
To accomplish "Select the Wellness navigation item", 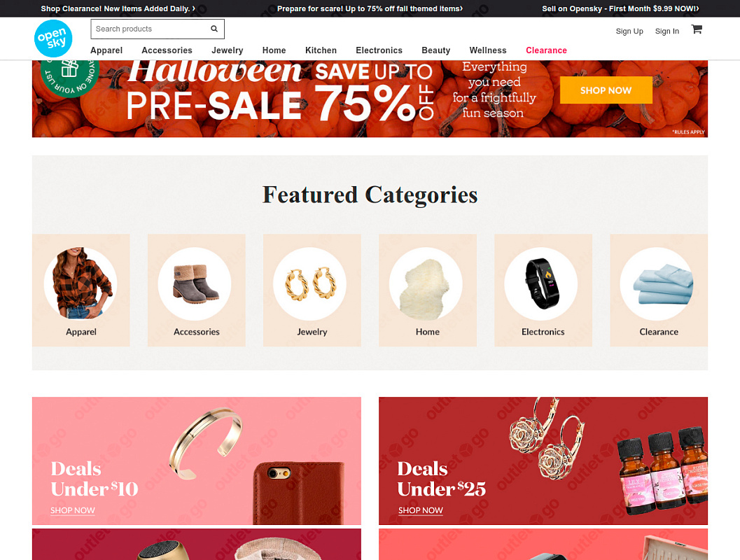I will click(x=488, y=50).
